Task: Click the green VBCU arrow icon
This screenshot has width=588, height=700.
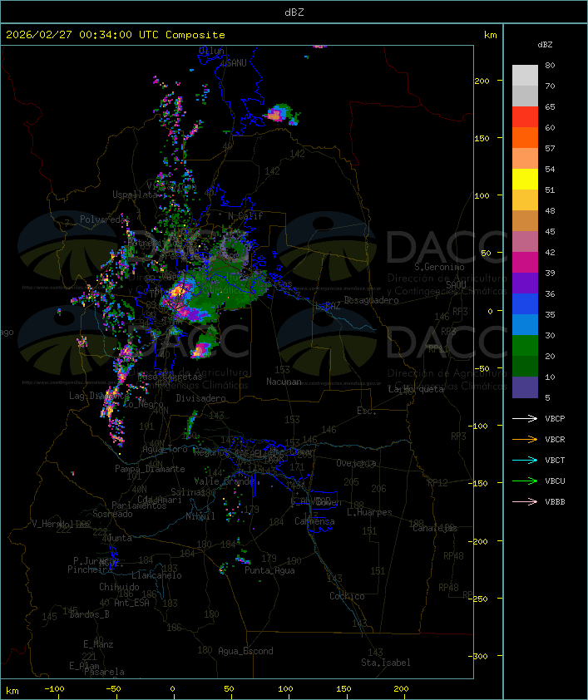Action: pyautogui.click(x=525, y=481)
